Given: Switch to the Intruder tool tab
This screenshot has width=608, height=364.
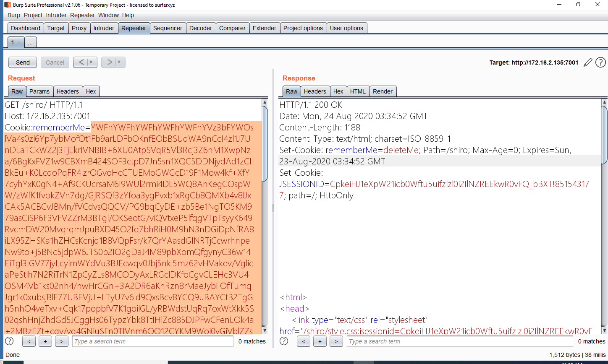Looking at the screenshot, I should [x=104, y=28].
